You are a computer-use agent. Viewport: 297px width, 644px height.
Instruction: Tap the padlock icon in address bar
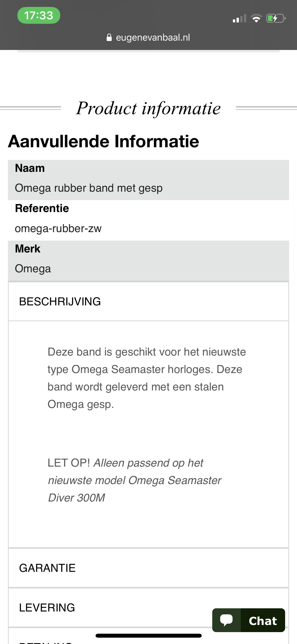(109, 38)
